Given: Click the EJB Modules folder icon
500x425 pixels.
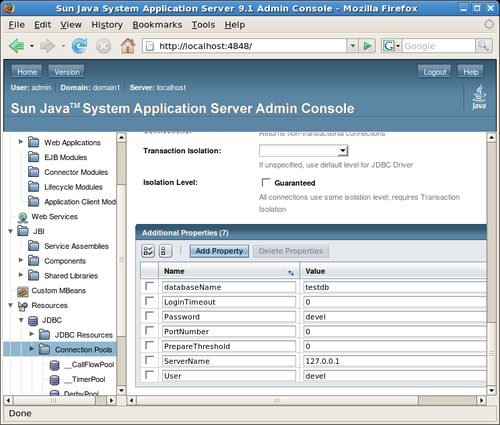Looking at the screenshot, I should click(x=33, y=157).
